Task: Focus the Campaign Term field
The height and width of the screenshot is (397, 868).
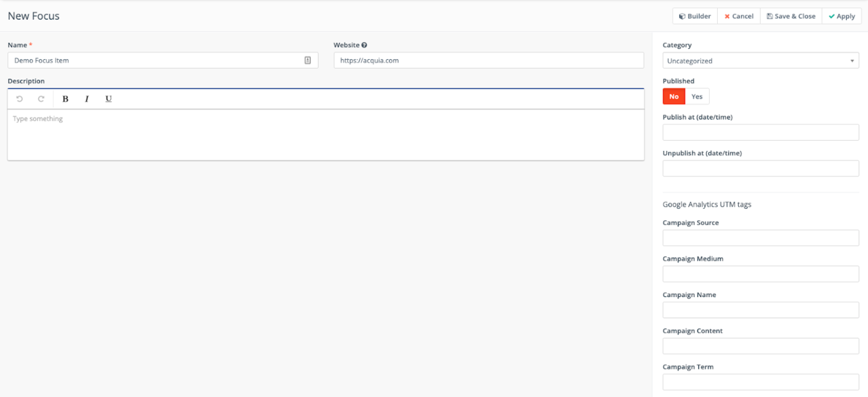Action: coord(761,382)
